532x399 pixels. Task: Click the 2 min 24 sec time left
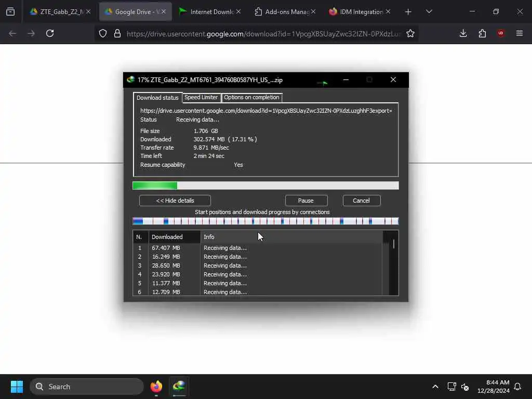pos(209,156)
